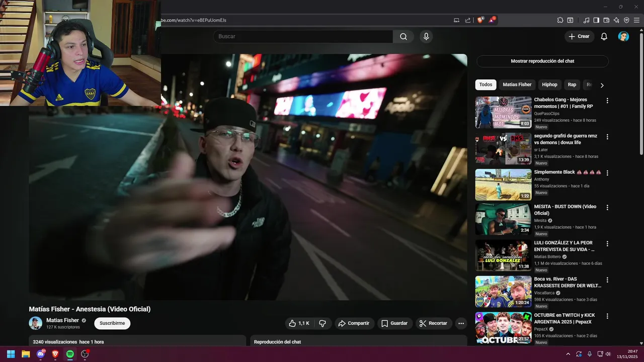Open Simplemente Black video thumbnail
The width and height of the screenshot is (644, 362).
(x=503, y=185)
